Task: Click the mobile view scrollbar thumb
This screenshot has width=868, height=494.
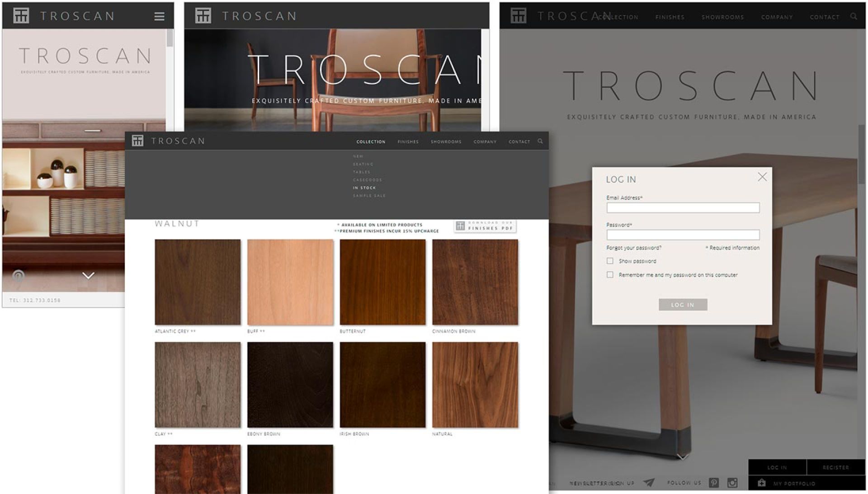Action: tap(170, 38)
